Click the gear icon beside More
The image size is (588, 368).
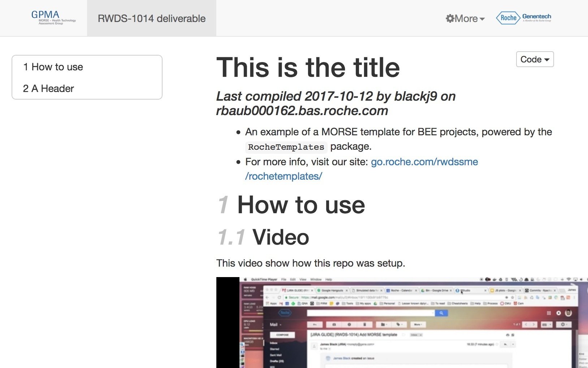(x=450, y=18)
